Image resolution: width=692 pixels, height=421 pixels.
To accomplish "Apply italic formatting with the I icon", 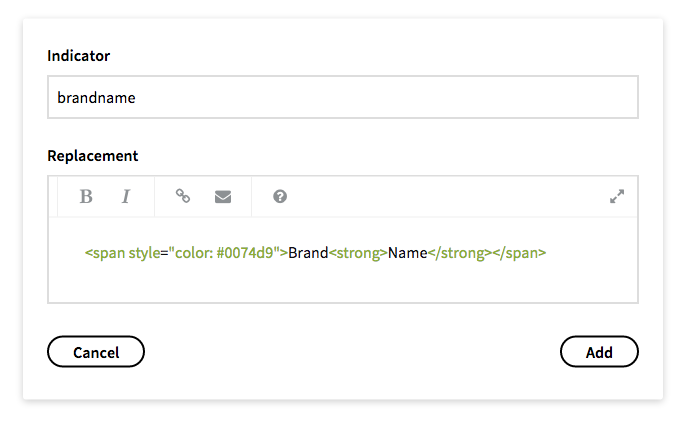I will click(126, 196).
